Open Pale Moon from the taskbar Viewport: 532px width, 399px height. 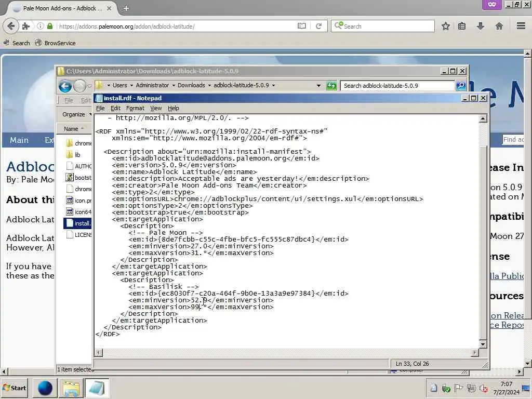point(45,388)
